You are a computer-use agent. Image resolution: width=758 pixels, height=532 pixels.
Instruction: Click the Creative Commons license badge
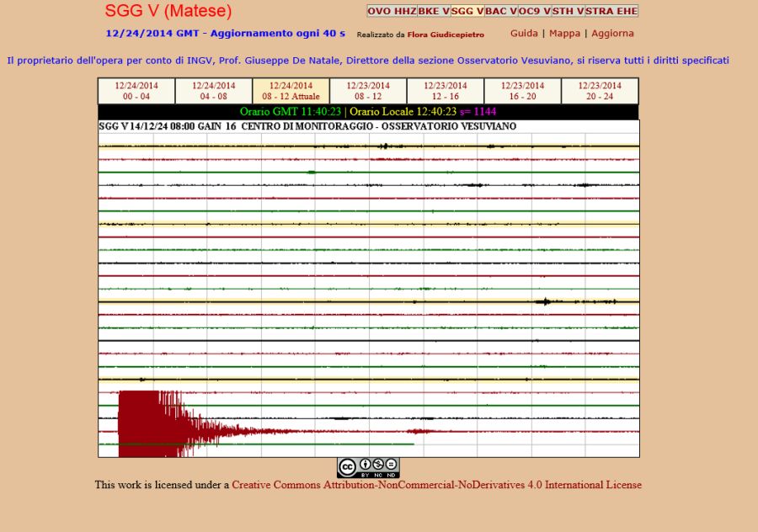coord(368,468)
